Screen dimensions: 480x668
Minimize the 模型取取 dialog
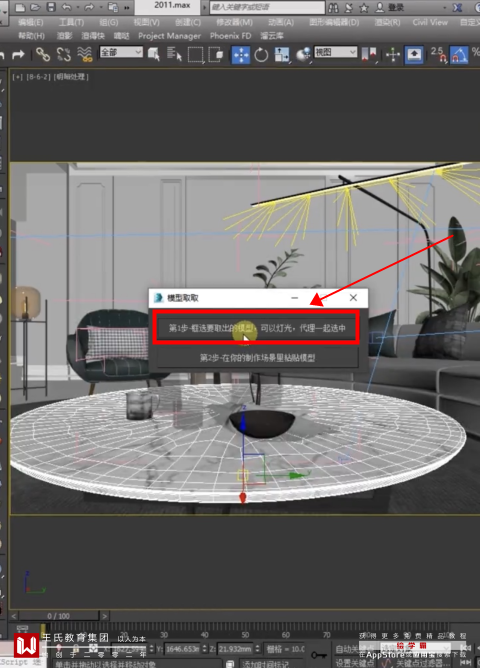[x=295, y=298]
